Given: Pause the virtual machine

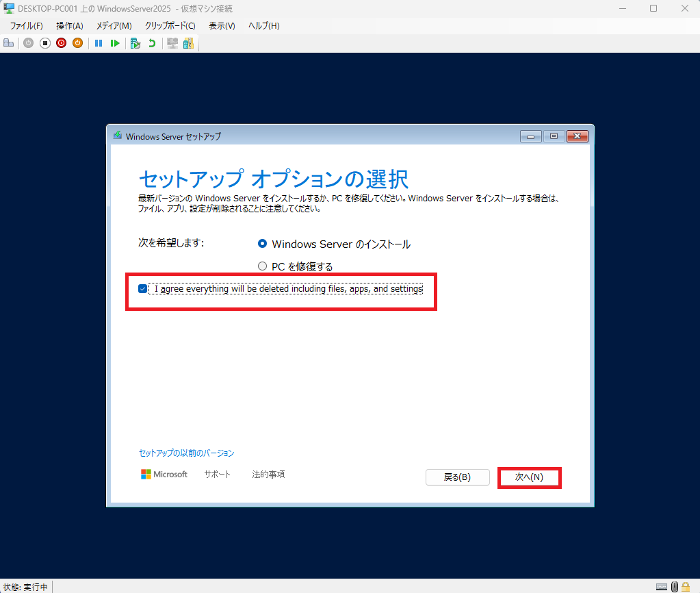Looking at the screenshot, I should point(99,43).
